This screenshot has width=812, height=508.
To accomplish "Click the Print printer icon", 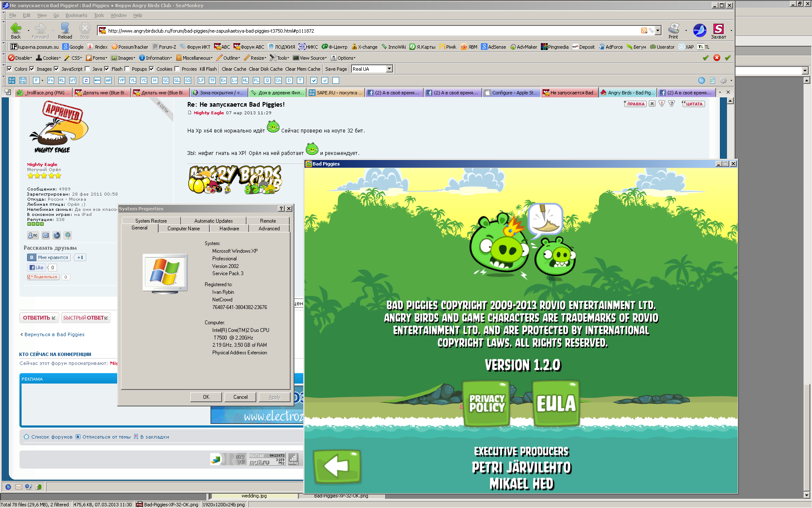I will (x=673, y=28).
